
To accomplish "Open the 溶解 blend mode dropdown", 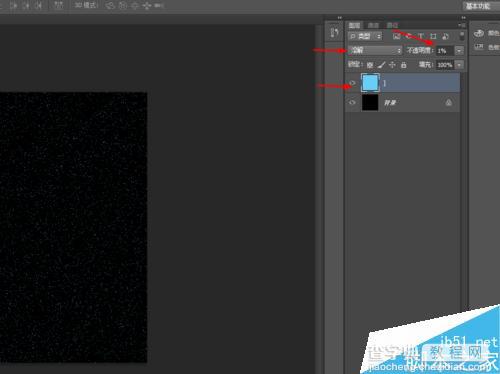I will 375,50.
